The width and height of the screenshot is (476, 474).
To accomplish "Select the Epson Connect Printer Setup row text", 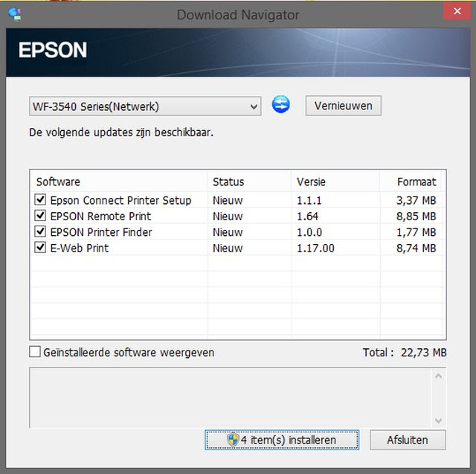I will pos(120,200).
